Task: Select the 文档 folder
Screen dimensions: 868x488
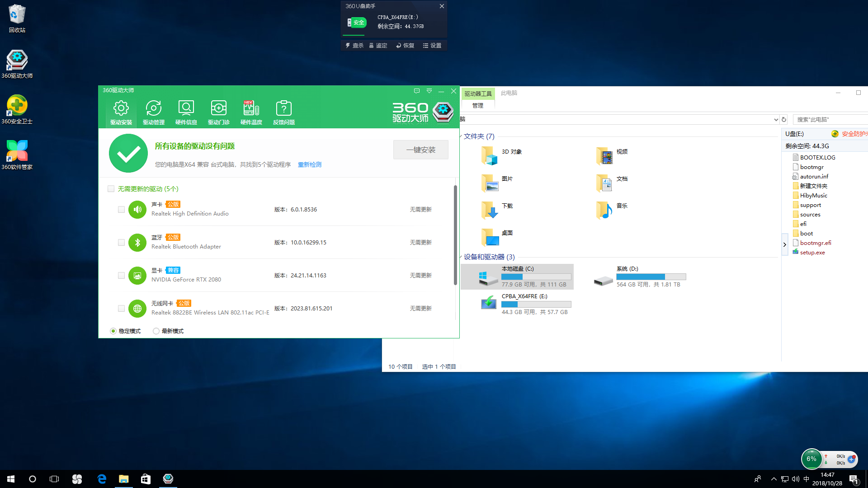Action: click(612, 183)
